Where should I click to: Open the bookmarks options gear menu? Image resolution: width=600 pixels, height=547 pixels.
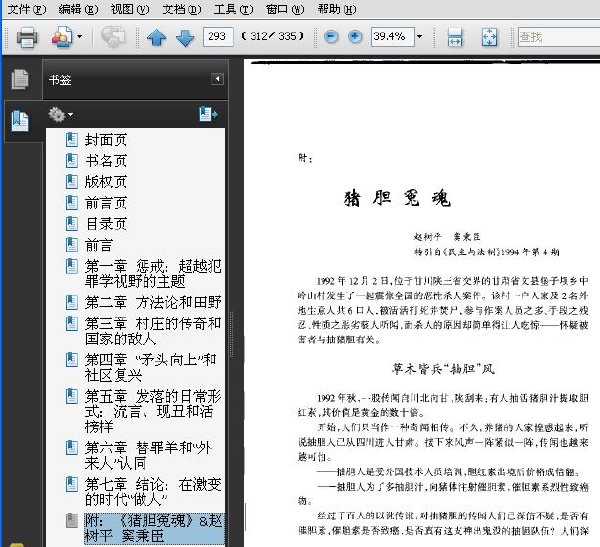point(60,114)
